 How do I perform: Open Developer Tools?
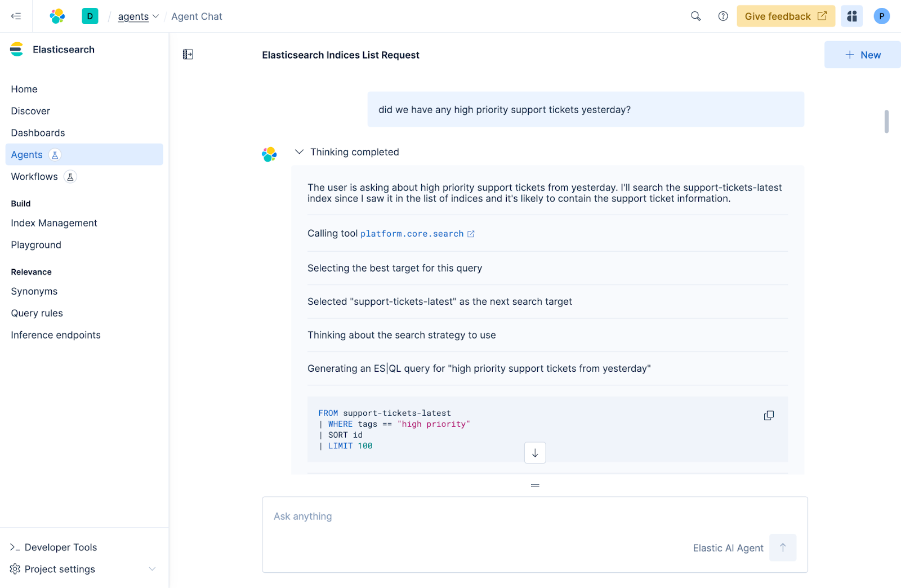[61, 547]
